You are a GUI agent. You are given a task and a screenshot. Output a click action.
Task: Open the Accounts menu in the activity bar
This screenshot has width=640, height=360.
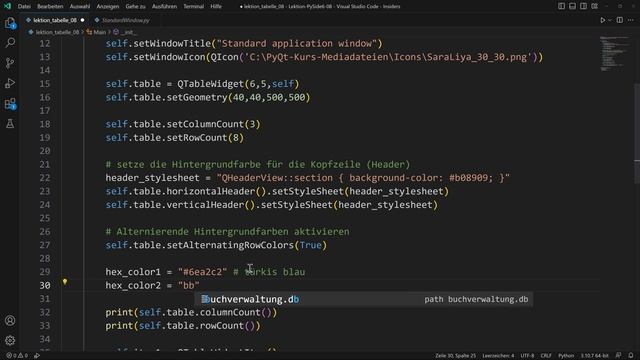tap(10, 320)
